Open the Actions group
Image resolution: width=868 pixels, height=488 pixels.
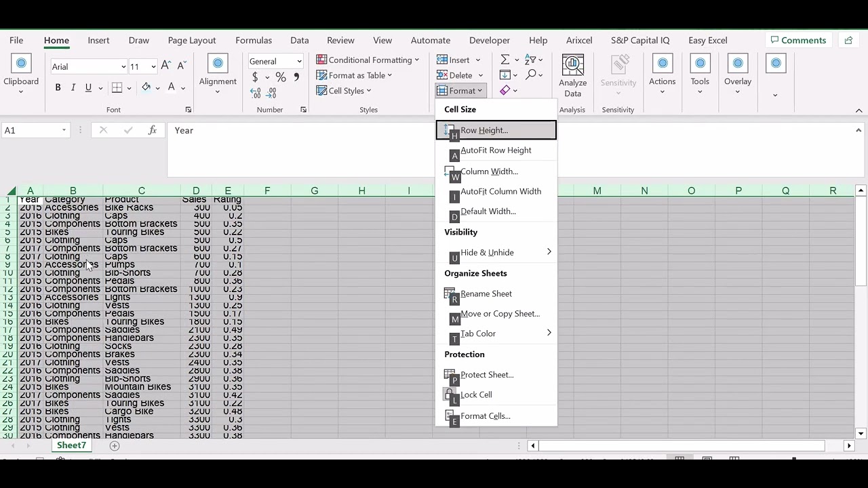coord(663,75)
